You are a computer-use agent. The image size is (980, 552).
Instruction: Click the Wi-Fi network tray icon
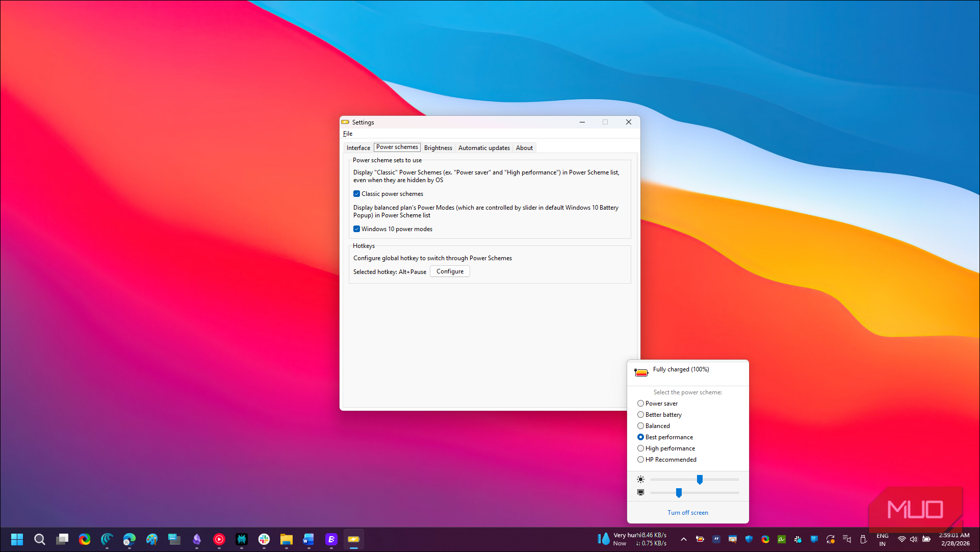(x=901, y=539)
